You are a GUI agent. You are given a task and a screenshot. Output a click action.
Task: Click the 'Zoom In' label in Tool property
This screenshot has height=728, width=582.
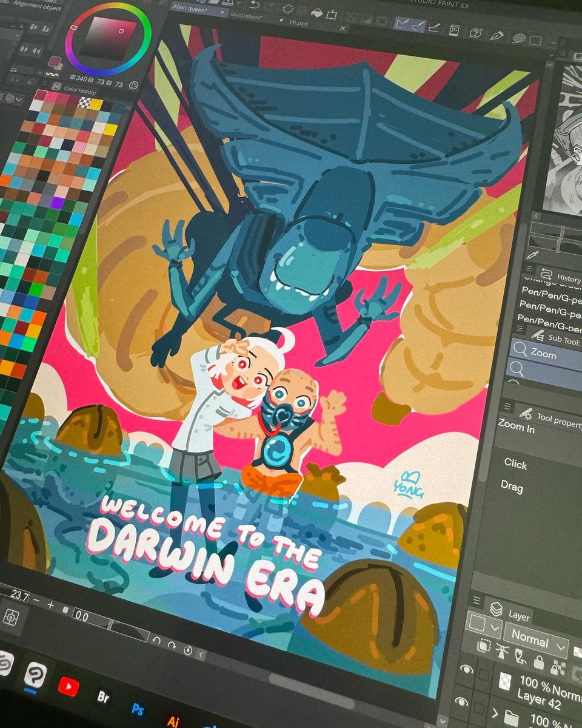click(x=516, y=426)
